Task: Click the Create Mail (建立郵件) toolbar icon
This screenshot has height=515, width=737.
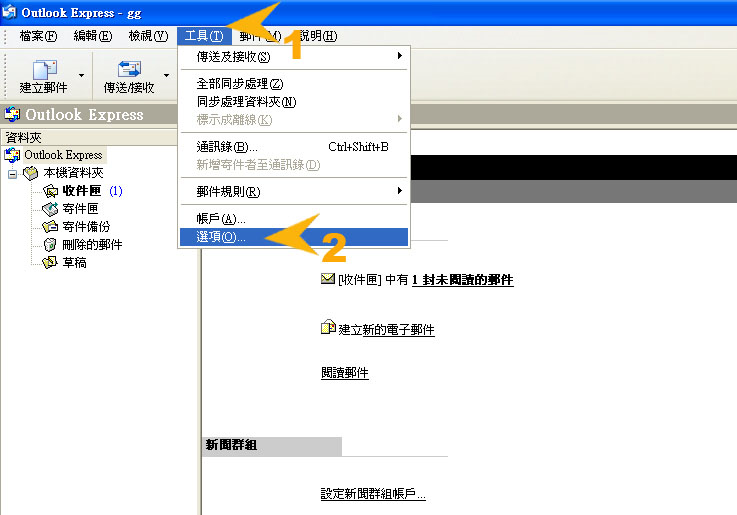Action: [x=45, y=69]
